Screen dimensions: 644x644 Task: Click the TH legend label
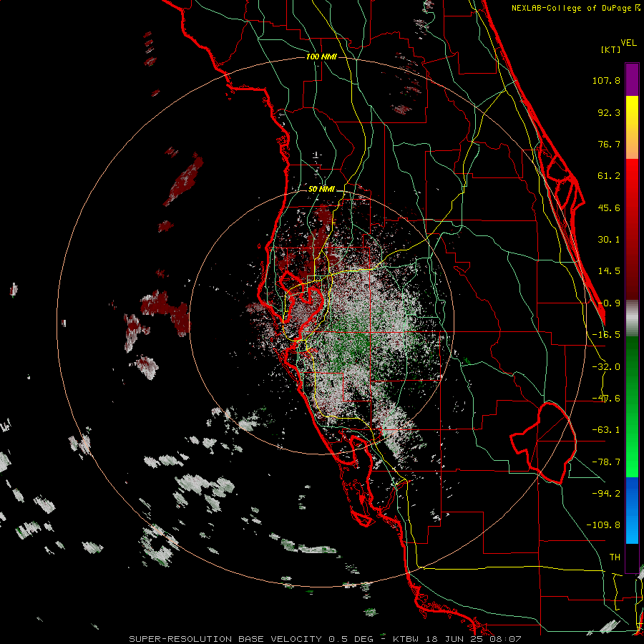(615, 557)
